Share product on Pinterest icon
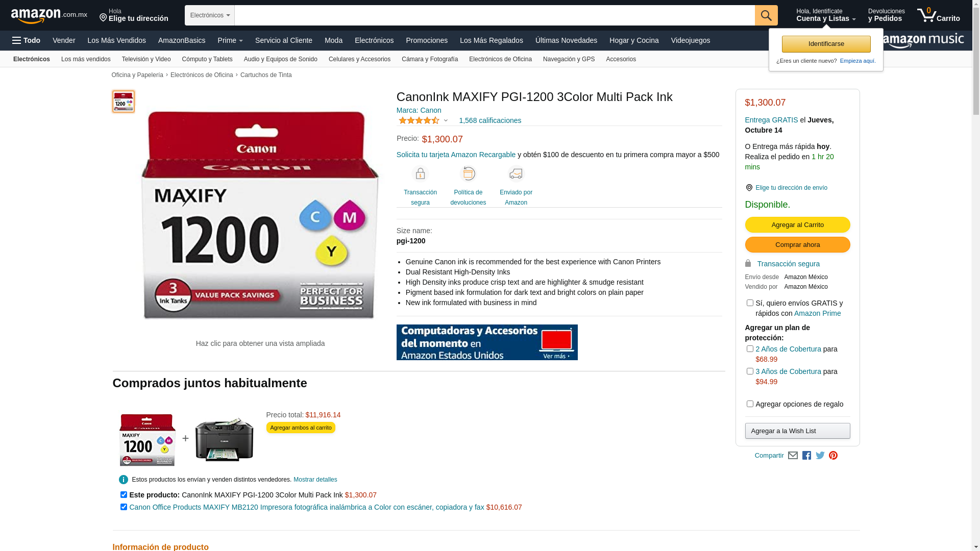This screenshot has width=980, height=551. pos(833,456)
